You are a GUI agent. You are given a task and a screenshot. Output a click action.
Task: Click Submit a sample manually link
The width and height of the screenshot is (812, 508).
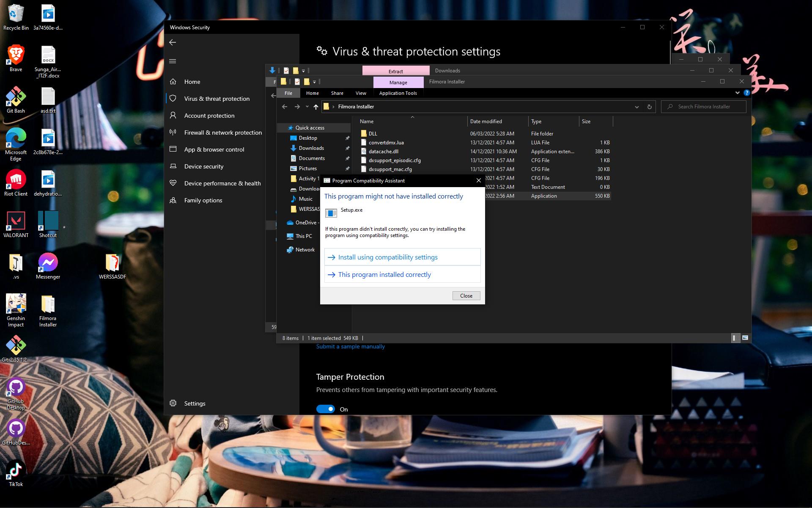350,346
